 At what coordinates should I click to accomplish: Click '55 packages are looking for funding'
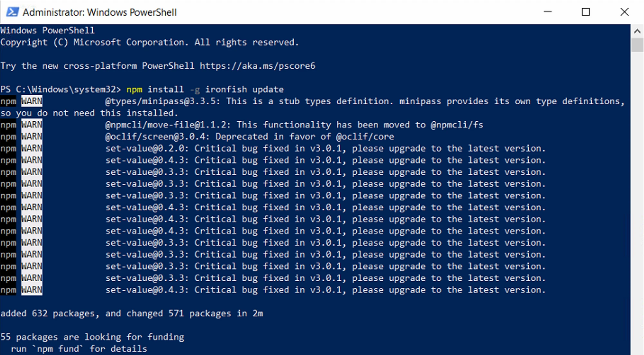coord(92,337)
